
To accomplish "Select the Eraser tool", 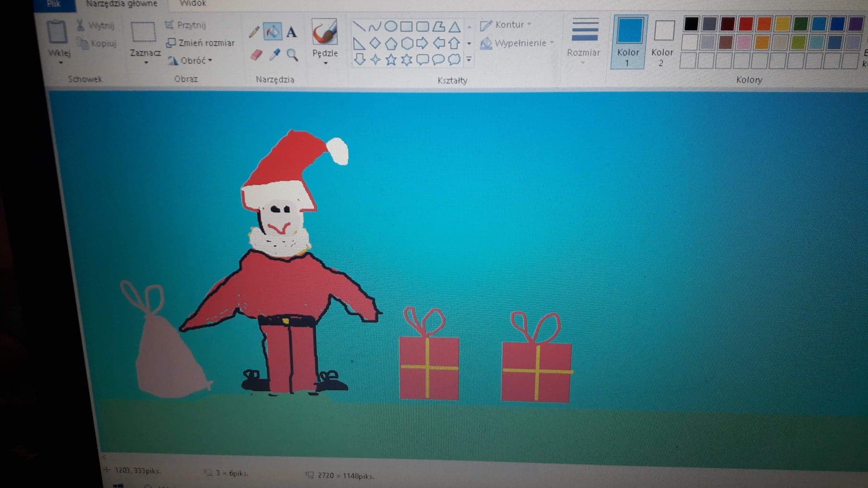I will [256, 54].
